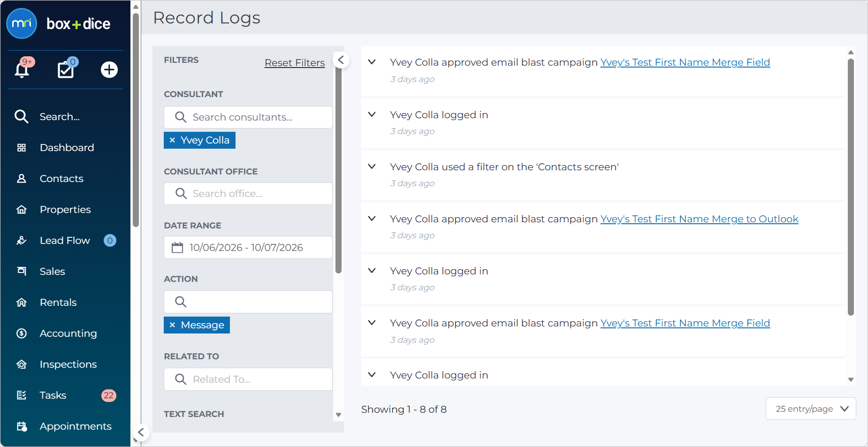
Task: Open the lower 'Yvey's Test First Name Merge Field' link
Action: click(x=685, y=323)
